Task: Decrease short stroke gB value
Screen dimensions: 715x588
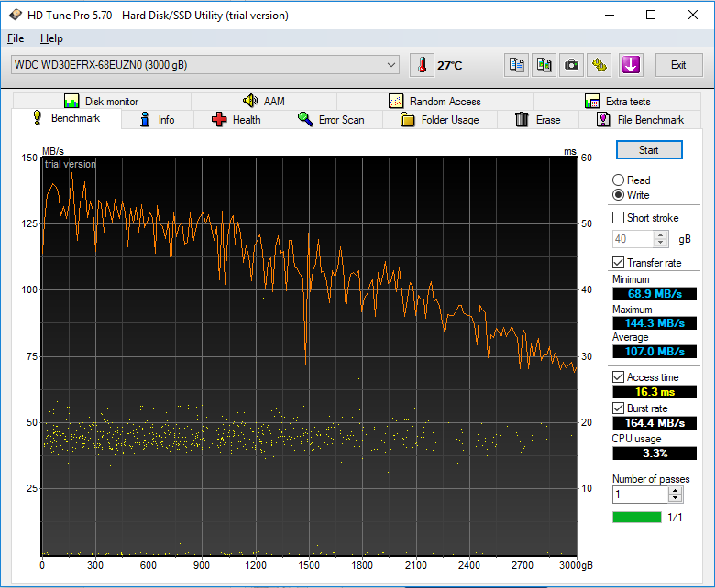Action: [x=660, y=243]
